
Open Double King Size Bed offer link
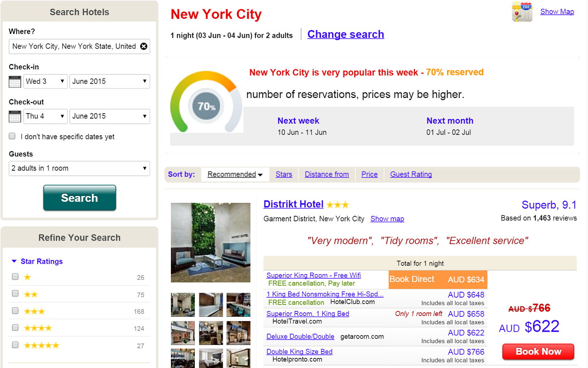(300, 351)
